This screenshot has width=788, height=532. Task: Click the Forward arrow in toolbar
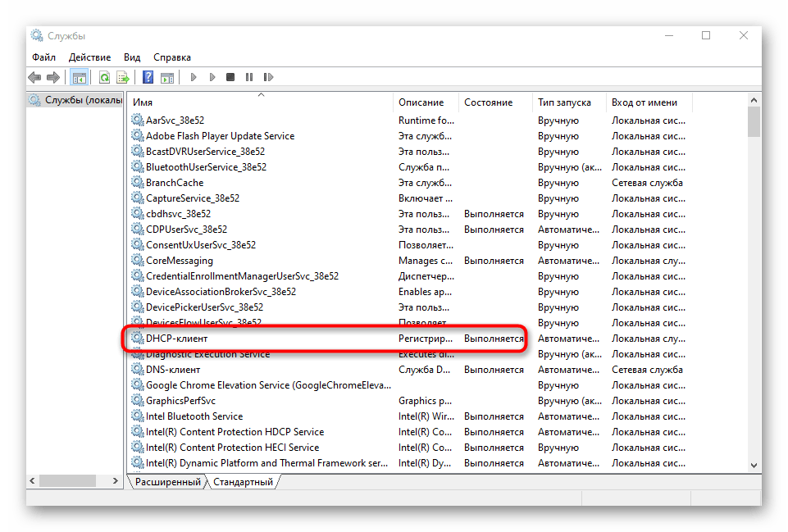pyautogui.click(x=53, y=78)
